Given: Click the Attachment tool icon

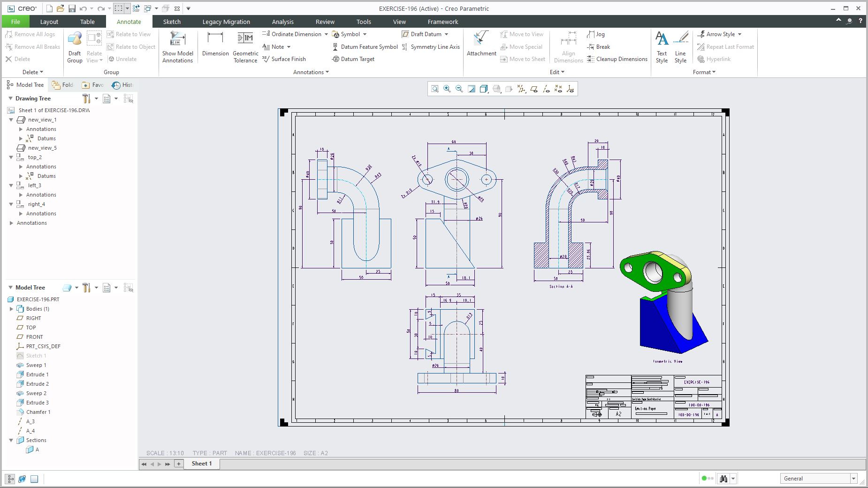Looking at the screenshot, I should (x=481, y=44).
